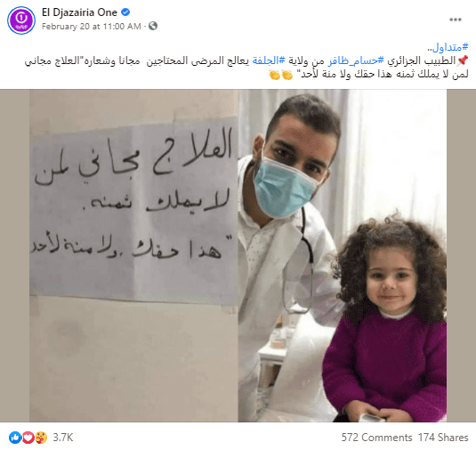The image size is (476, 450).
Task: Click the public globe privacy icon
Action: (153, 26)
